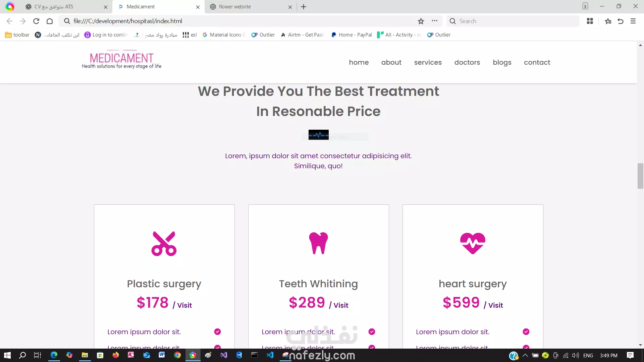Click the browser home icon
Image resolution: width=644 pixels, height=362 pixels.
pyautogui.click(x=50, y=21)
